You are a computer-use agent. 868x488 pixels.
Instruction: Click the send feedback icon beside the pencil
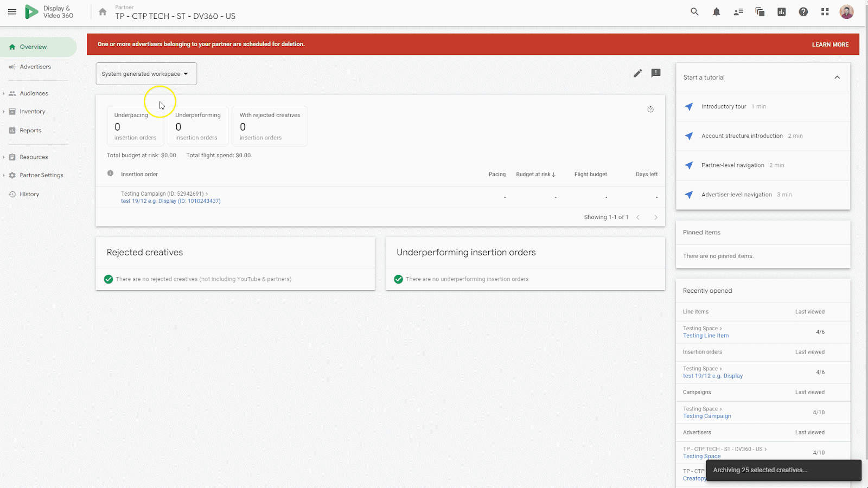tap(656, 73)
